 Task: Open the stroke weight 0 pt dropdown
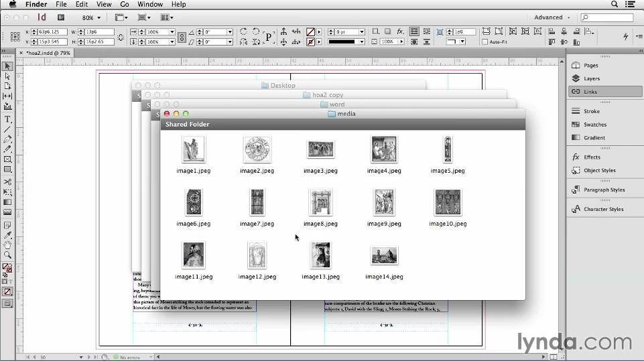361,31
